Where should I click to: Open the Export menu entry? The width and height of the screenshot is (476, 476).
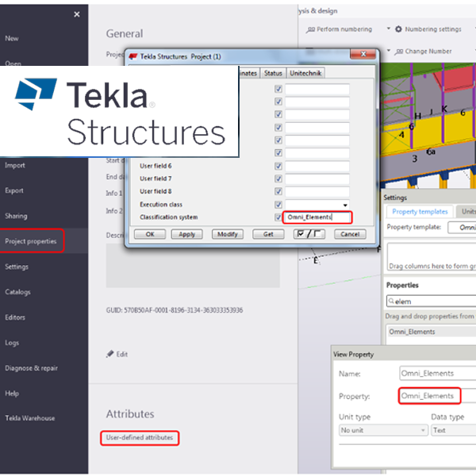coord(14,190)
